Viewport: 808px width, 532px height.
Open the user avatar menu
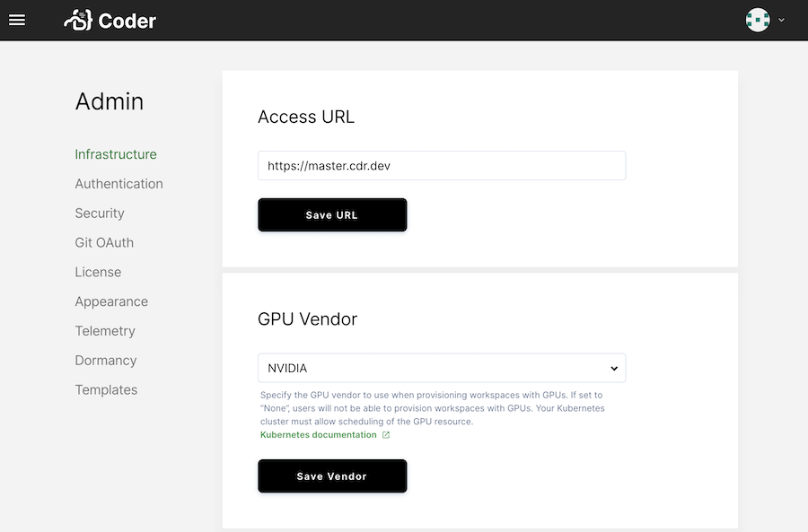(758, 19)
